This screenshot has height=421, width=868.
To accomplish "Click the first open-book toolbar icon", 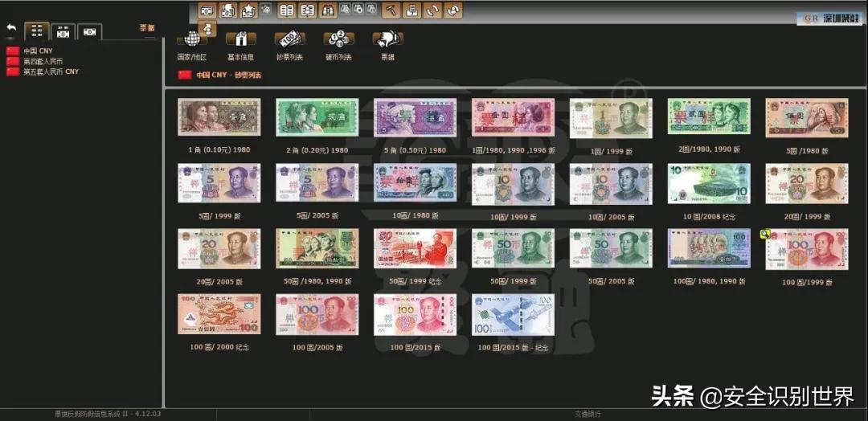I will [x=286, y=10].
